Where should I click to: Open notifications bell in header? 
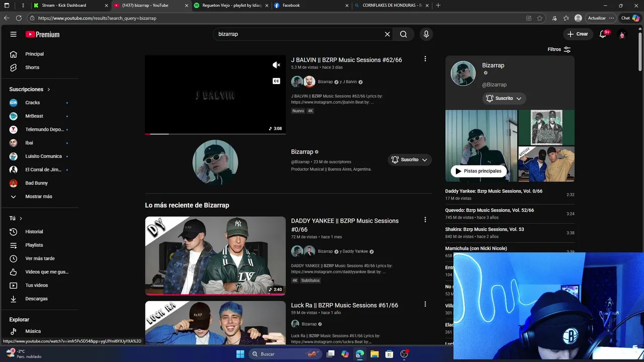603,34
